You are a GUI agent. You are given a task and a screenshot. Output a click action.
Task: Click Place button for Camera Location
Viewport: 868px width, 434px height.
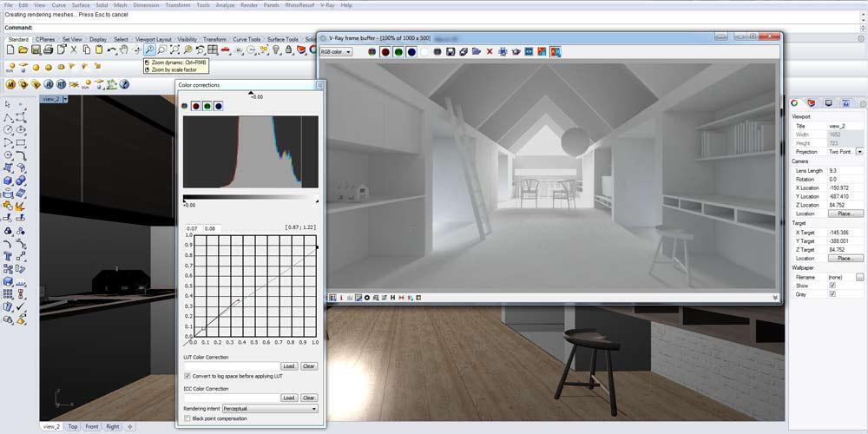pos(845,214)
